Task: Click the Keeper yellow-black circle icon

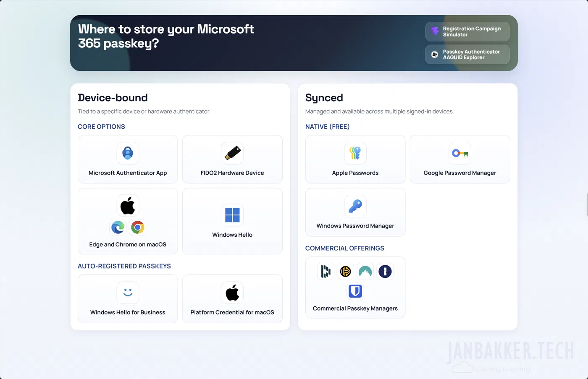Action: tap(345, 272)
